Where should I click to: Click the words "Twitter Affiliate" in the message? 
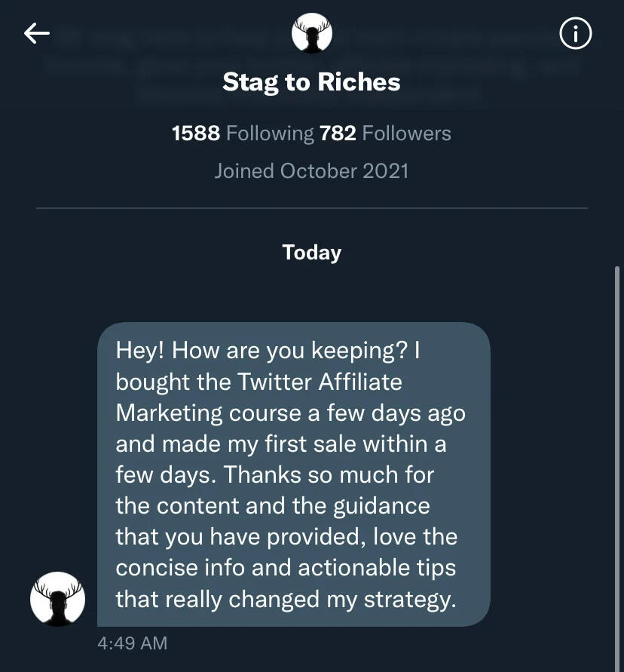(320, 382)
